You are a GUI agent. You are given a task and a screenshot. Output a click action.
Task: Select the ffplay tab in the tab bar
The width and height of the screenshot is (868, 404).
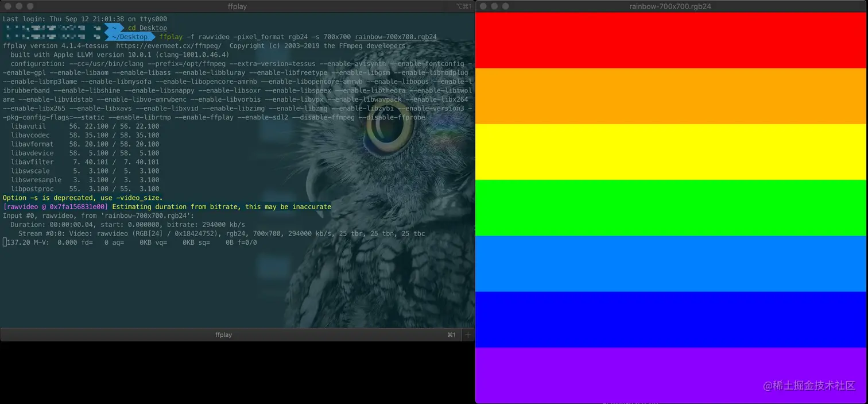coord(223,334)
